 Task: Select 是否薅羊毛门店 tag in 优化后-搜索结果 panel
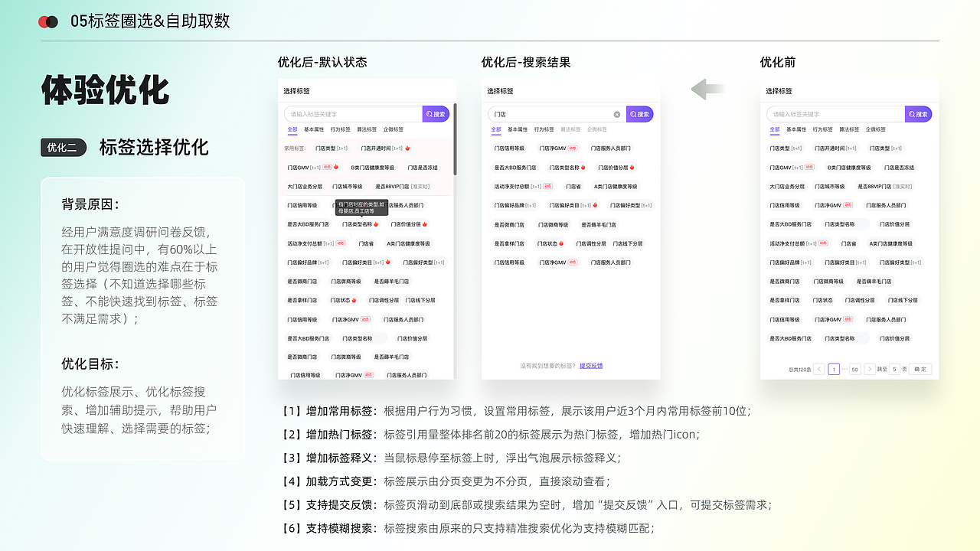click(x=599, y=225)
